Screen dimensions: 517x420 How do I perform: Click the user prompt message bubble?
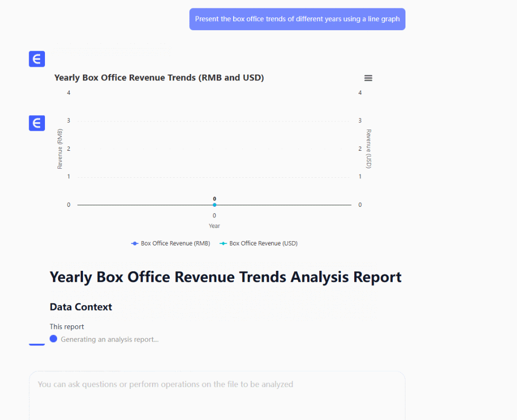297,19
